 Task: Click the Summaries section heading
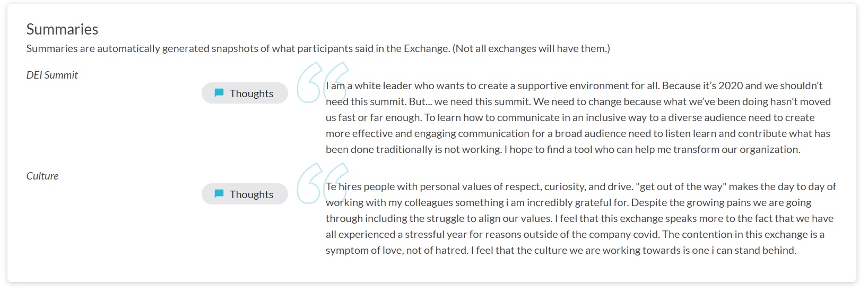[62, 29]
